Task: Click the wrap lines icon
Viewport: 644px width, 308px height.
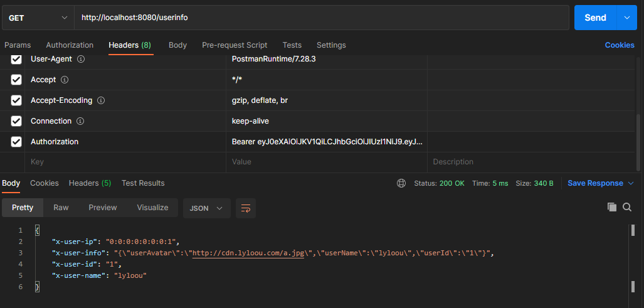Action: tap(246, 208)
